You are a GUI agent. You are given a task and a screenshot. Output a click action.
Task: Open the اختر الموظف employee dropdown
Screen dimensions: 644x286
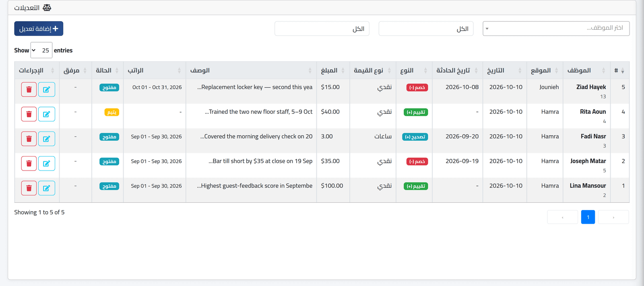click(556, 29)
